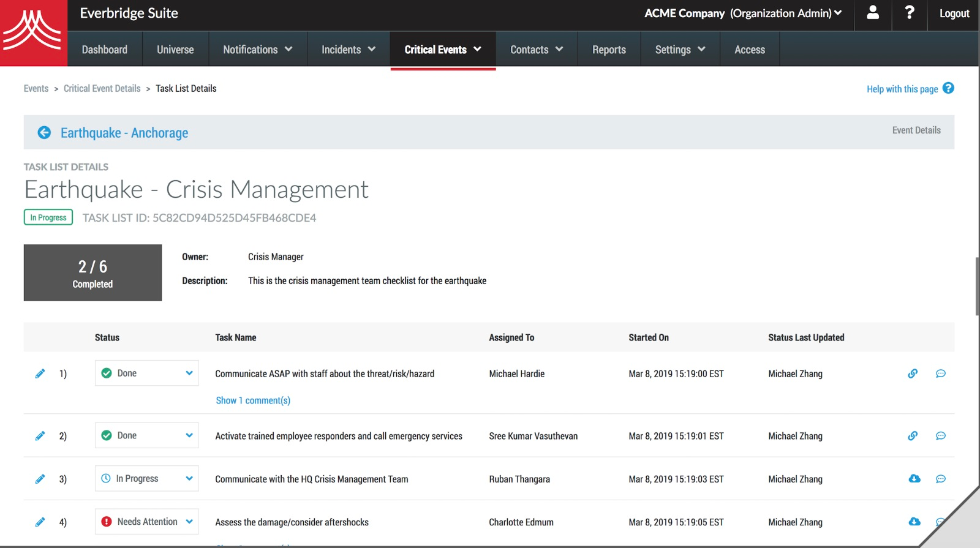Viewport: 980px width, 548px height.
Task: Open comment bubble icon for task 1
Action: 941,373
